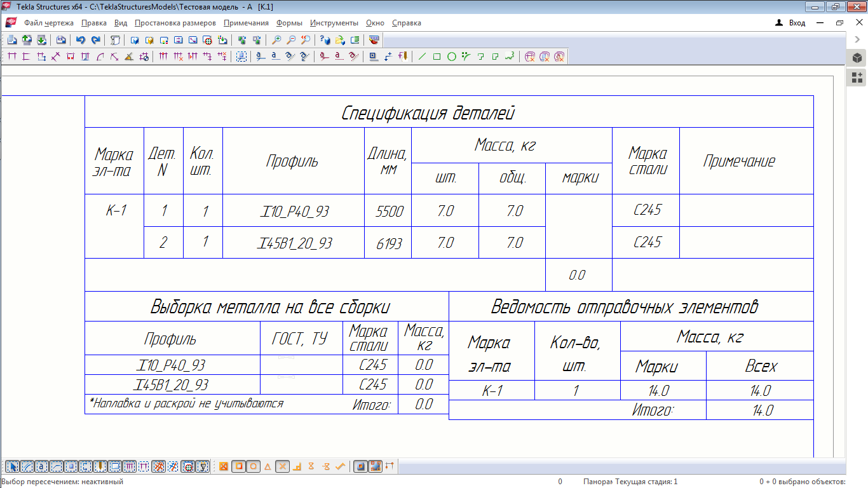Image resolution: width=868 pixels, height=488 pixels.
Task: Select the green circle drawing tool
Action: pos(452,57)
